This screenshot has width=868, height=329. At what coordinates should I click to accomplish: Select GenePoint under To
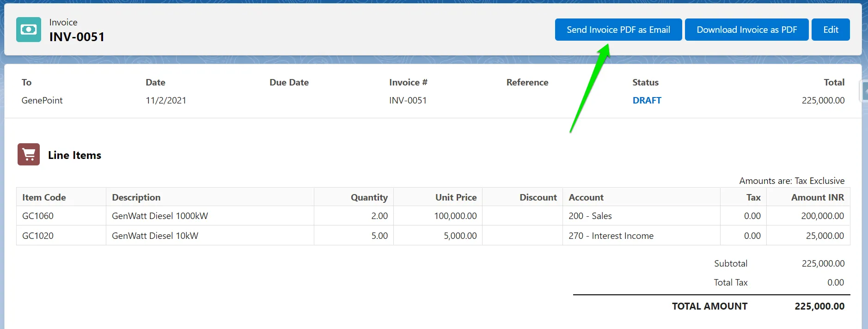[42, 100]
